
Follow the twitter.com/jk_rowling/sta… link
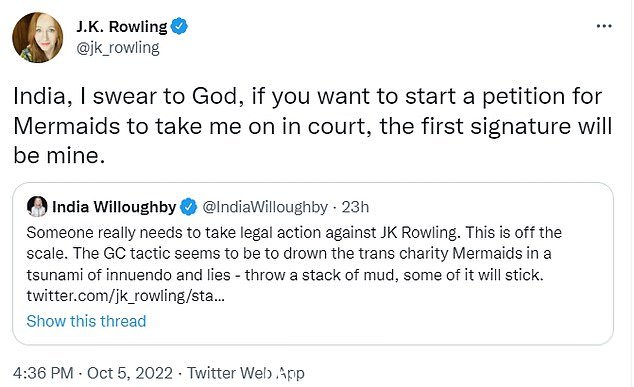[x=126, y=296]
